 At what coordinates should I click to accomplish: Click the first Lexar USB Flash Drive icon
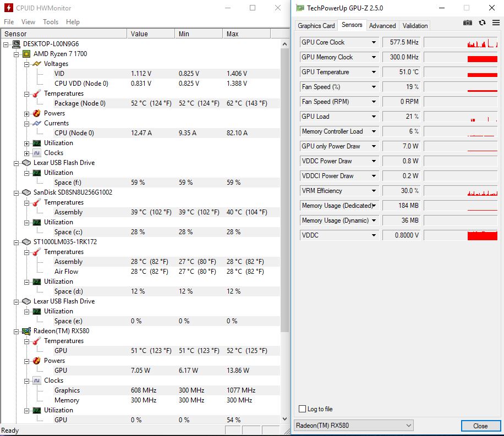click(26, 163)
